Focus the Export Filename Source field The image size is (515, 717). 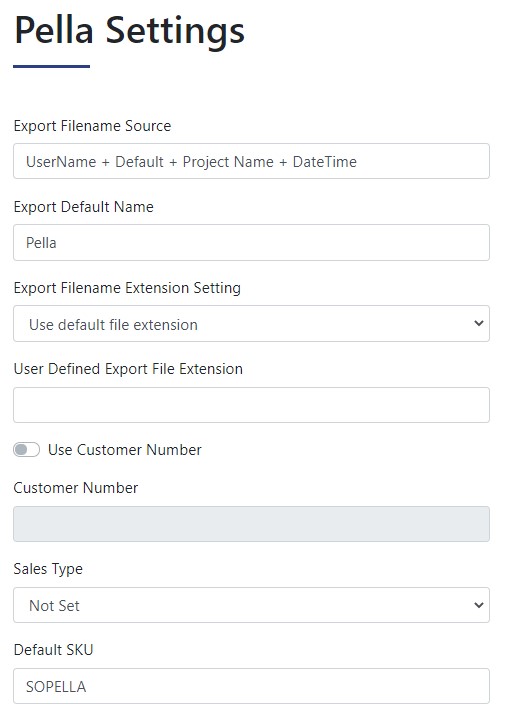point(251,161)
